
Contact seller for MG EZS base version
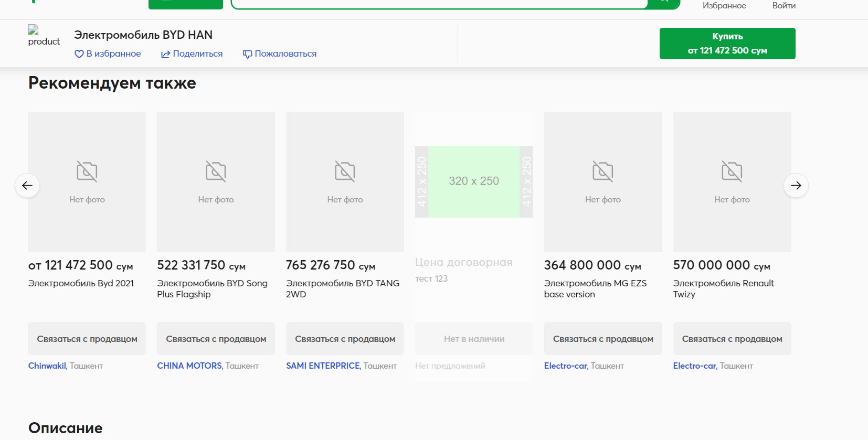(x=603, y=339)
